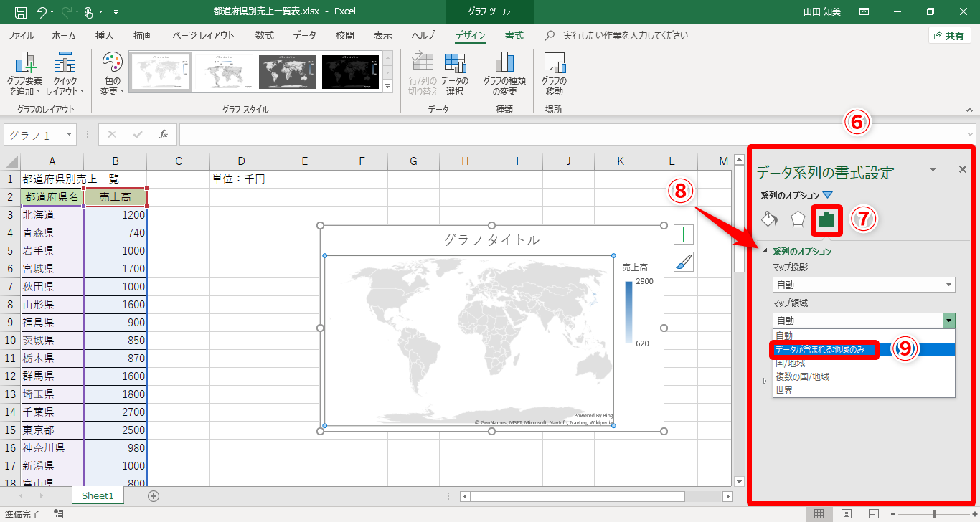
Task: Choose 国/地域 from the map area list
Action: 864,364
